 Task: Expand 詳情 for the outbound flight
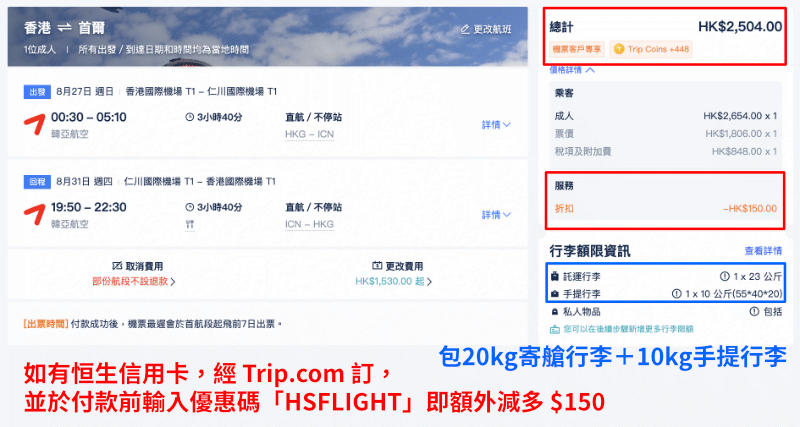point(496,124)
